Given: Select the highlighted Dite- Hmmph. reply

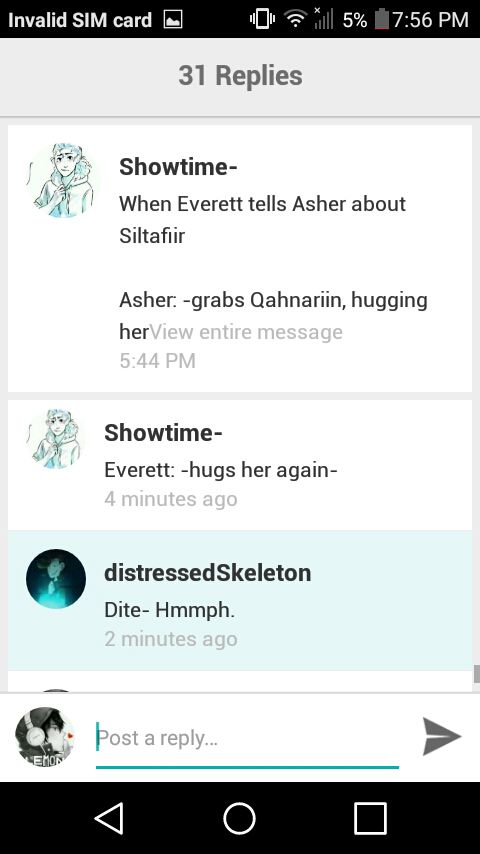Looking at the screenshot, I should pyautogui.click(x=240, y=600).
